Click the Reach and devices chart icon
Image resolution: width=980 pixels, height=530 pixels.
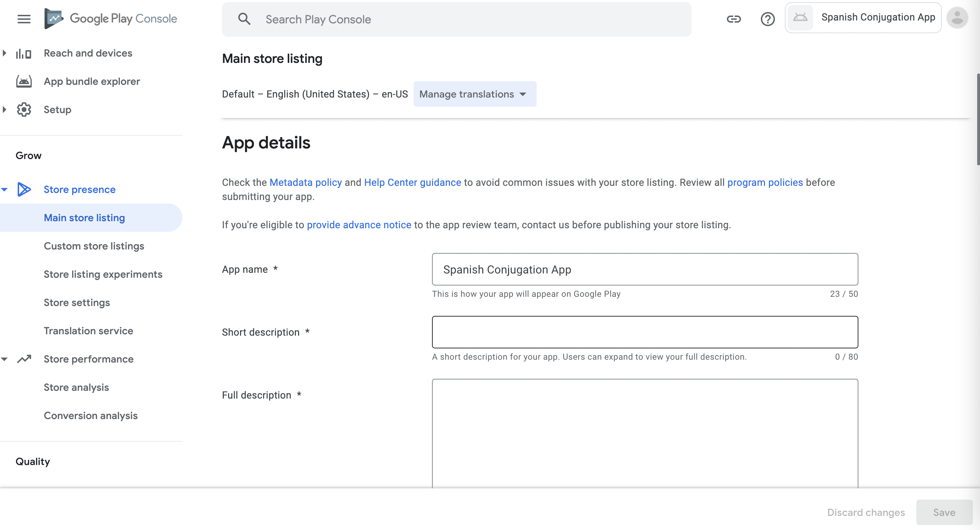pos(24,54)
